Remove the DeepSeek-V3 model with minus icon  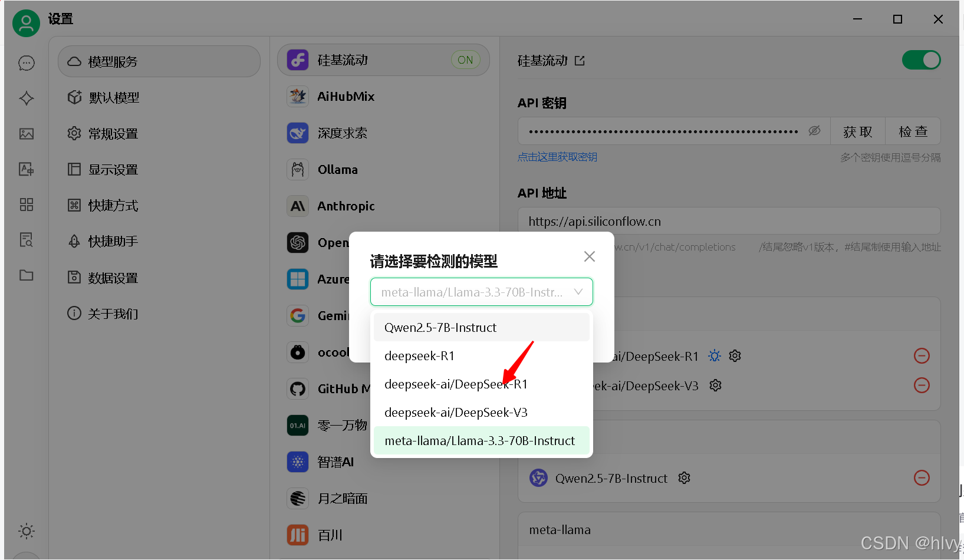(x=922, y=386)
